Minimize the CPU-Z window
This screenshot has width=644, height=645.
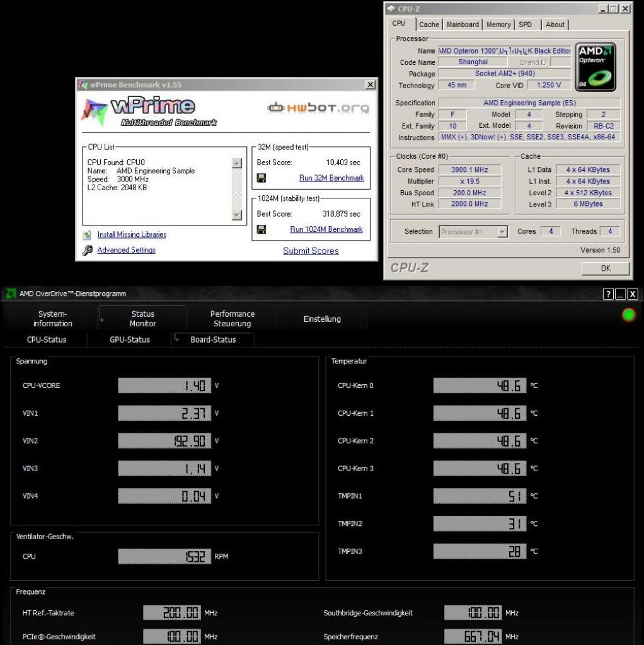603,9
